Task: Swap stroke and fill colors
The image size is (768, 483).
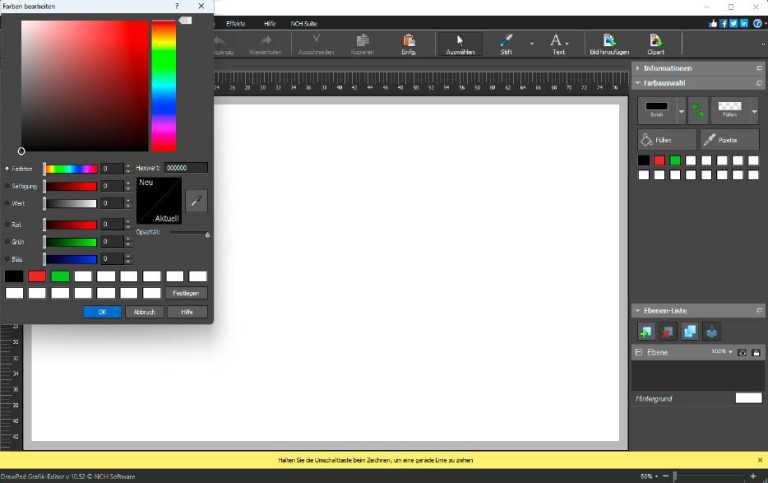Action: pos(698,110)
